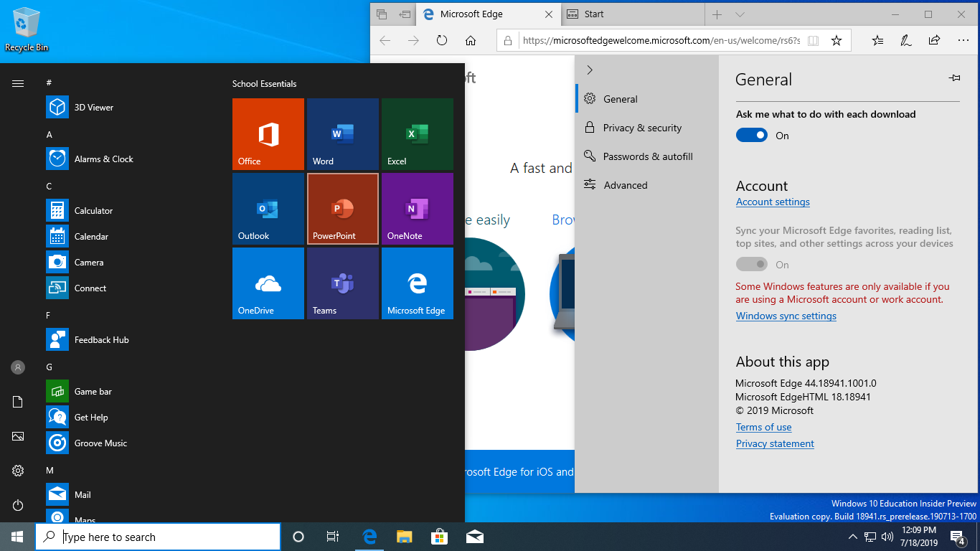Click the Share this page icon
The width and height of the screenshot is (980, 551).
click(934, 41)
